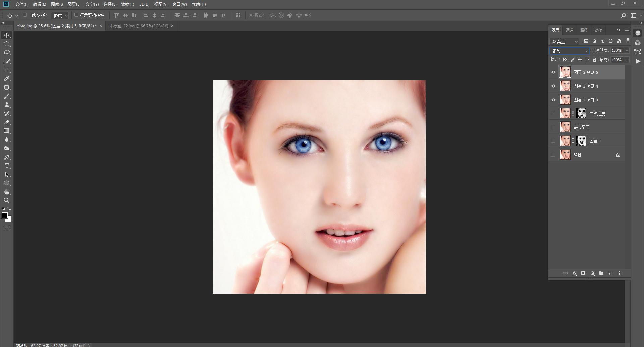Toggle Quick Mask mode
The image size is (644, 347).
click(7, 228)
